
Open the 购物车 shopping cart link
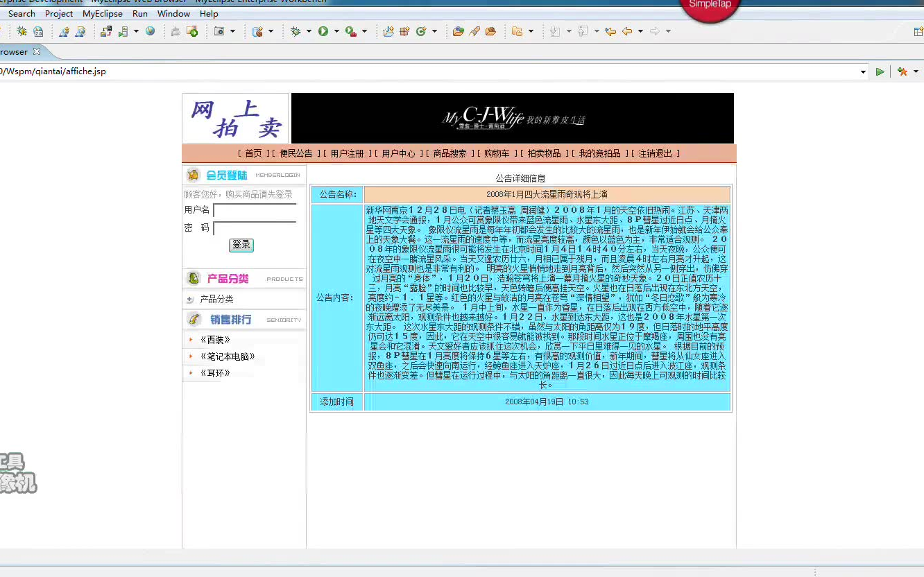497,154
